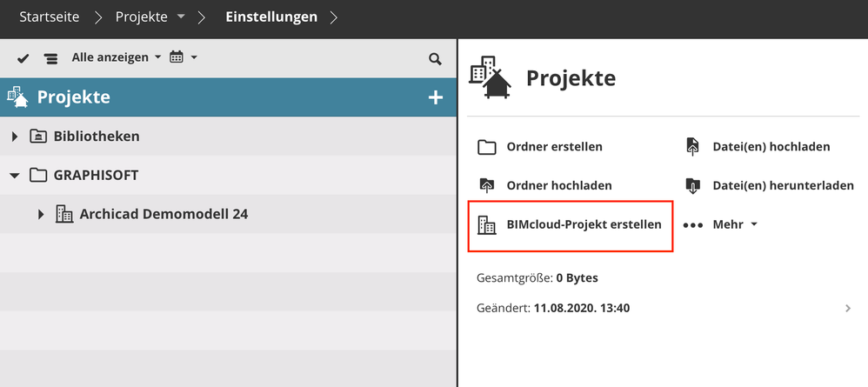Click the checkmark select icon in toolbar
This screenshot has width=868, height=387.
click(x=23, y=58)
